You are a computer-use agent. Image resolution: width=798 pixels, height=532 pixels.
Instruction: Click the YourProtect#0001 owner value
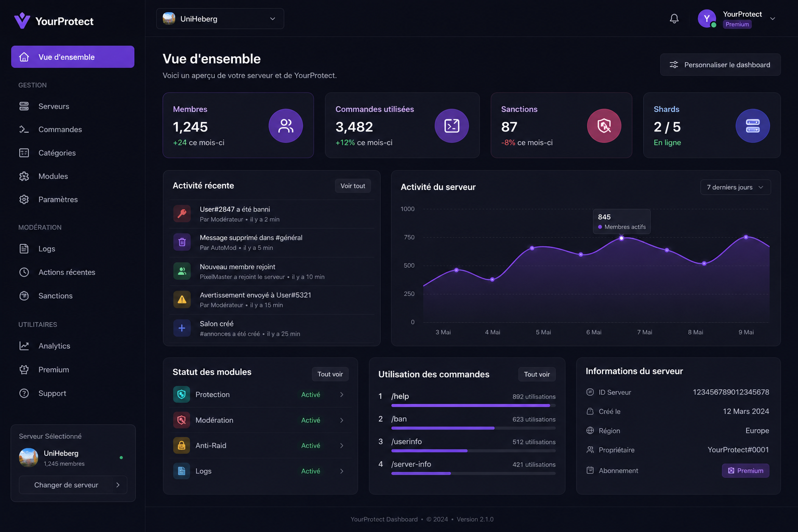(x=738, y=450)
